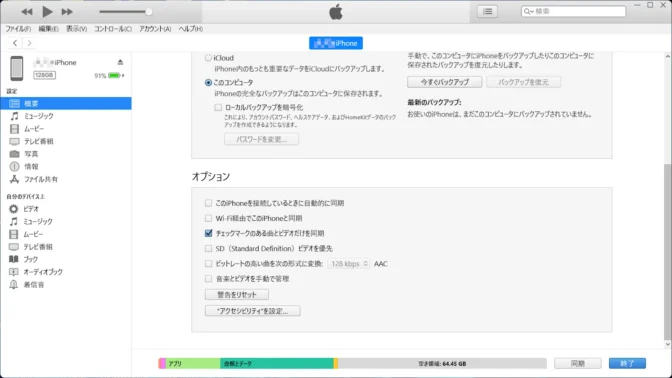The image size is (672, 378).
Task: Click the search input field
Action: click(573, 12)
